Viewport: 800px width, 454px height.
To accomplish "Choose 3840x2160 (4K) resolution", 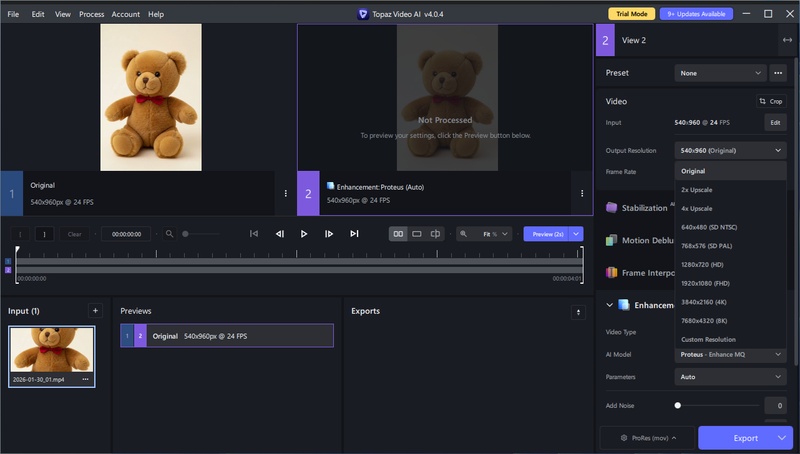I will point(731,302).
